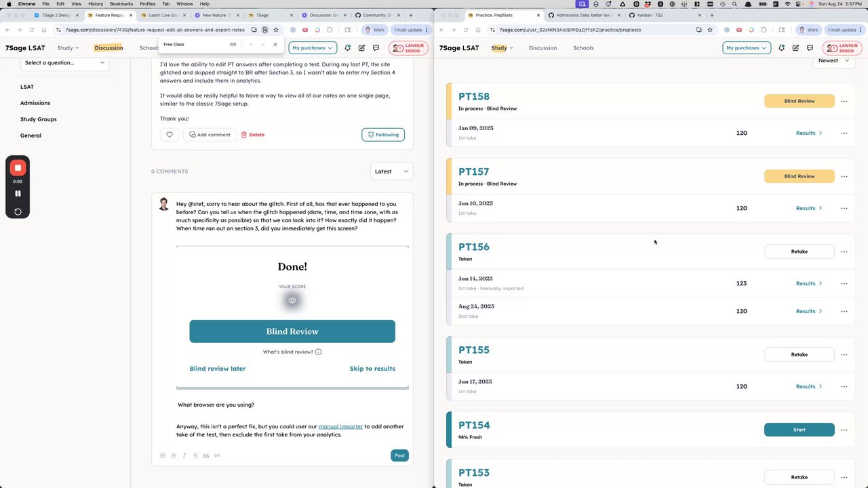868x488 pixels.
Task: Insert blockquote in comment editor
Action: tap(206, 455)
